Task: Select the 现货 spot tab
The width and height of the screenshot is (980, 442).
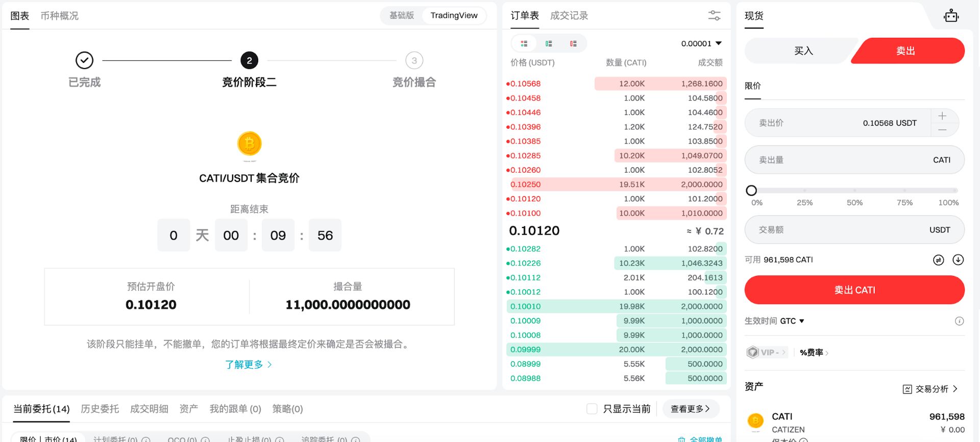Action: [x=754, y=16]
